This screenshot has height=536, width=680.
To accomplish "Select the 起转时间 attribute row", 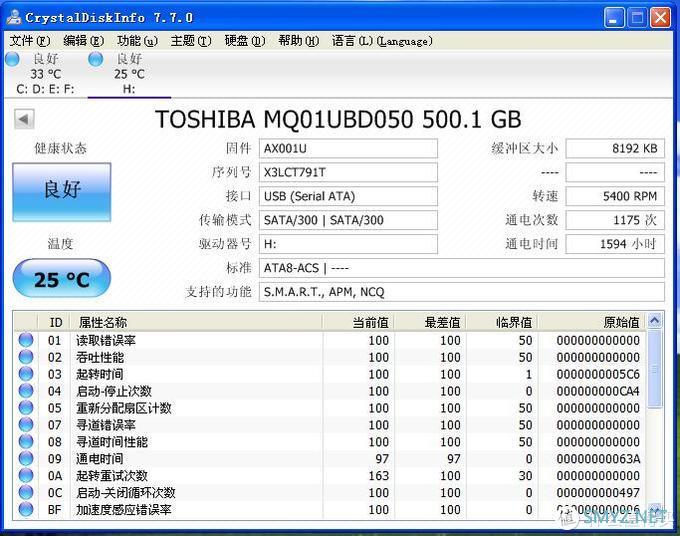I will click(x=330, y=374).
